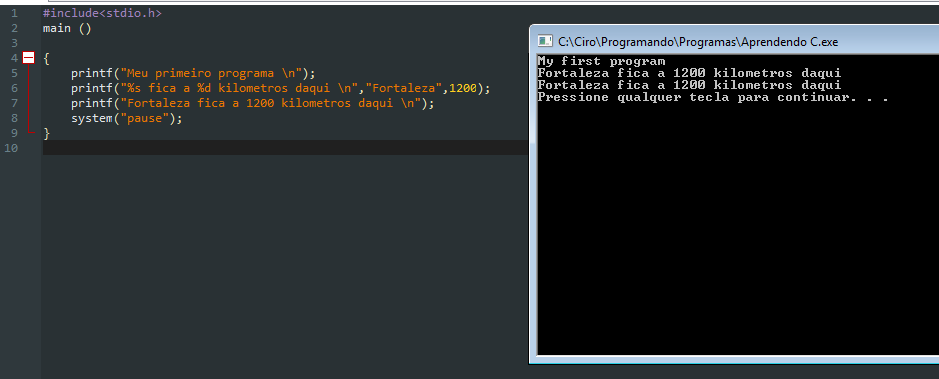Click line number 1 in gutter
This screenshot has width=939, height=379.
[x=14, y=13]
